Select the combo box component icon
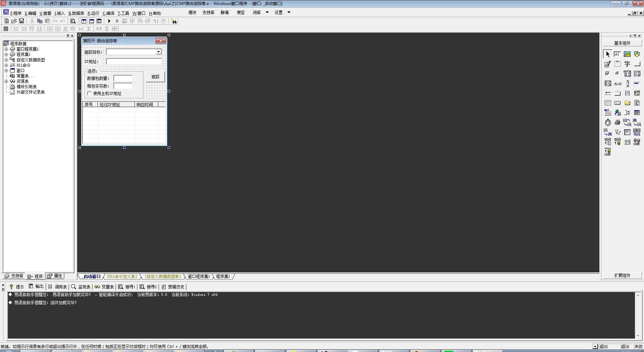 pyautogui.click(x=627, y=74)
